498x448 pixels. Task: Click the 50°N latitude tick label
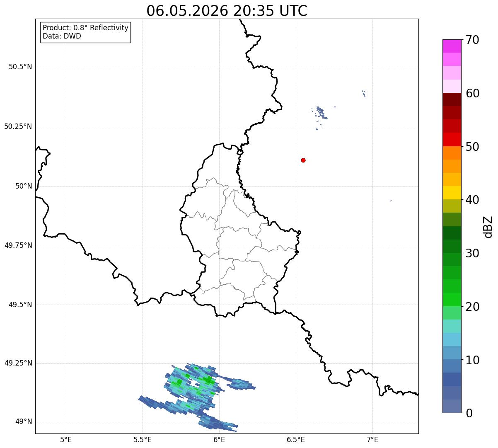(x=24, y=186)
